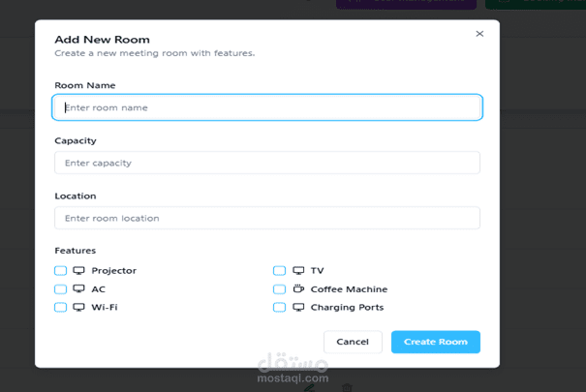The height and width of the screenshot is (392, 586).
Task: Tick the AC checkbox
Action: pyautogui.click(x=60, y=289)
